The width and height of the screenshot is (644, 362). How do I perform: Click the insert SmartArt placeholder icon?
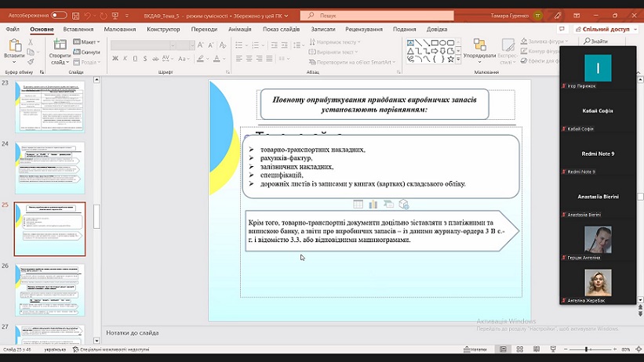click(x=388, y=205)
